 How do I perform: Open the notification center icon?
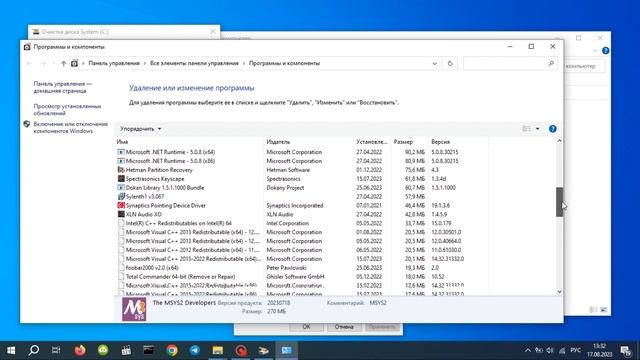pyautogui.click(x=626, y=350)
